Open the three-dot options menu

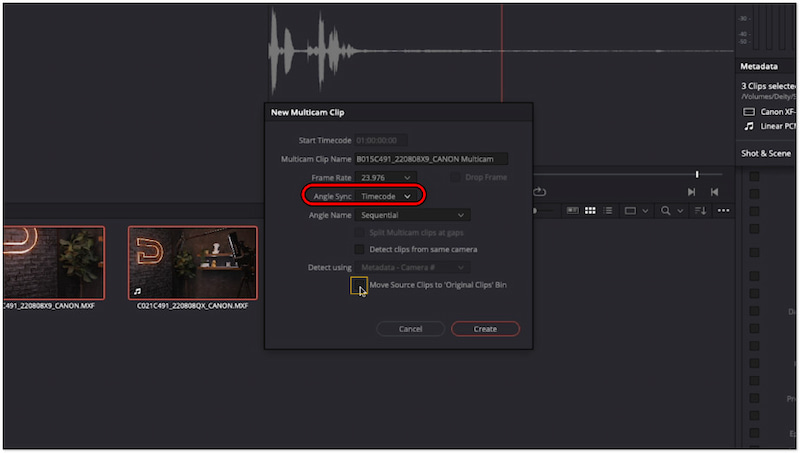[x=724, y=211]
